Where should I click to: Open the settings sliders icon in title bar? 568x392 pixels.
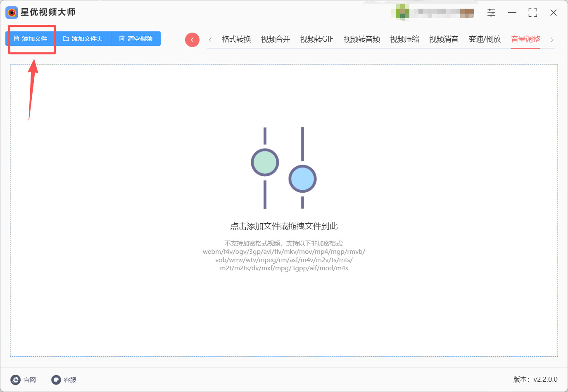pos(491,13)
